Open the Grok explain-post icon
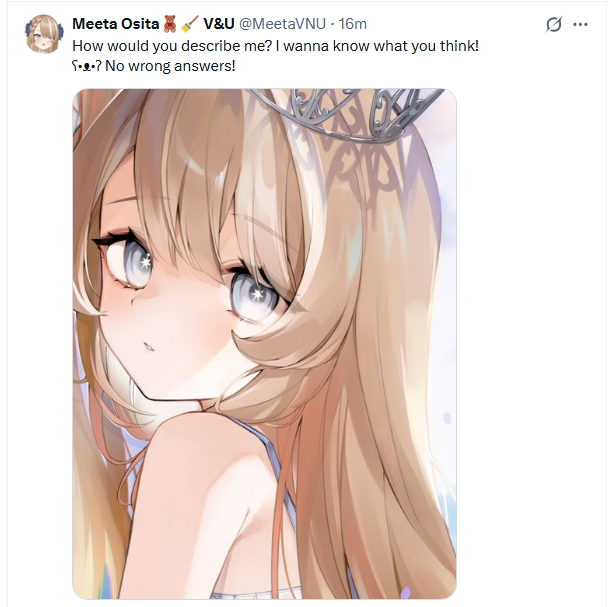The width and height of the screenshot is (609, 607). (x=553, y=24)
